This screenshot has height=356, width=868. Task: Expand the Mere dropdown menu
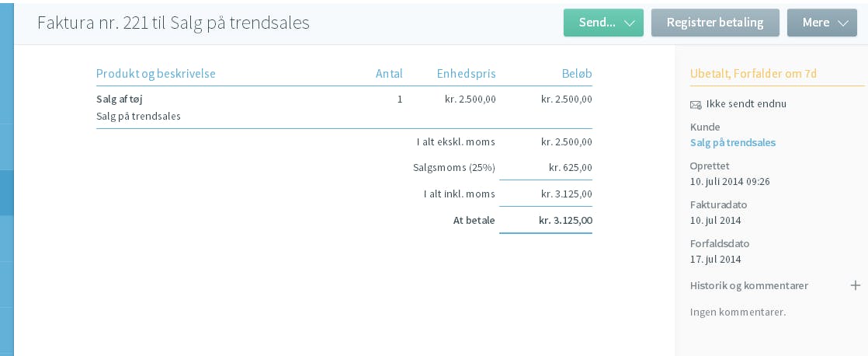[x=822, y=23]
